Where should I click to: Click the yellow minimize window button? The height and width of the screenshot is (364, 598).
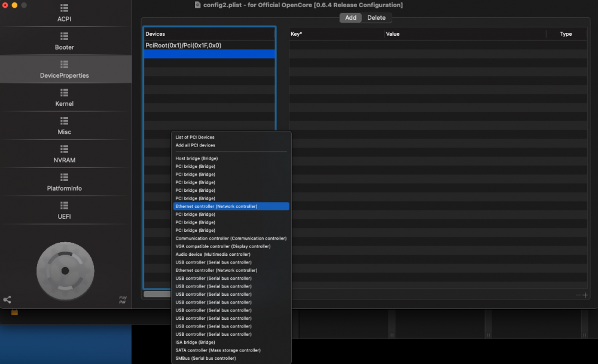(x=14, y=5)
